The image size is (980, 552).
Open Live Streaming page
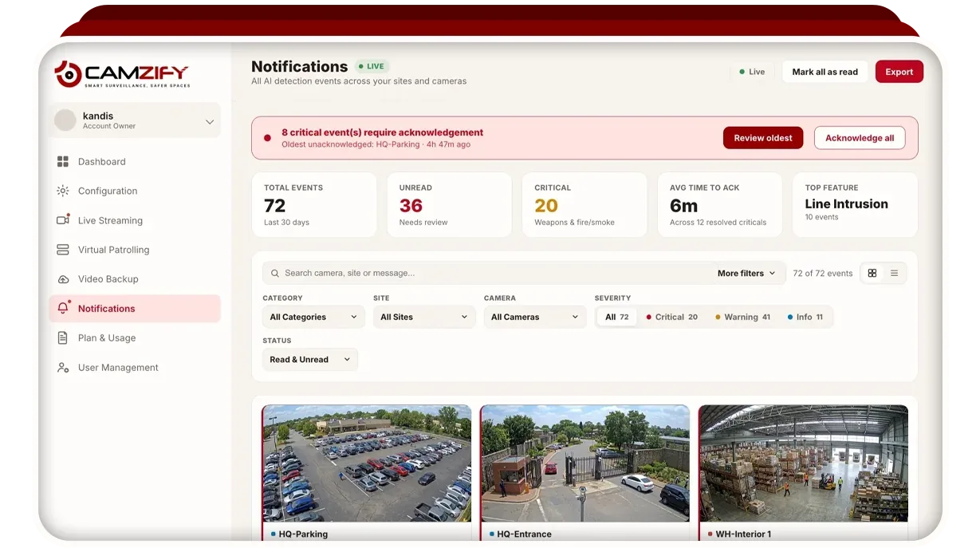[x=135, y=221]
